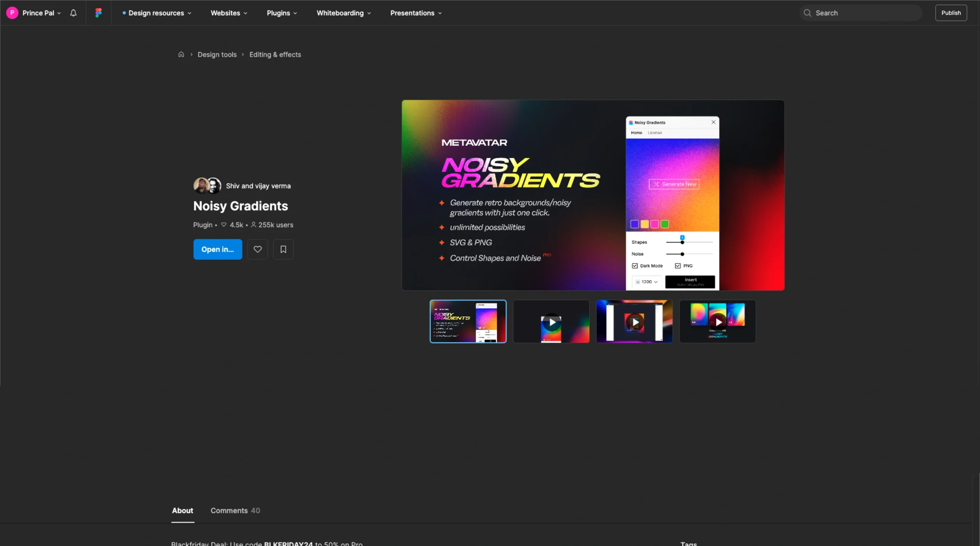
Task: Select the yellow color swatch
Action: click(x=645, y=224)
